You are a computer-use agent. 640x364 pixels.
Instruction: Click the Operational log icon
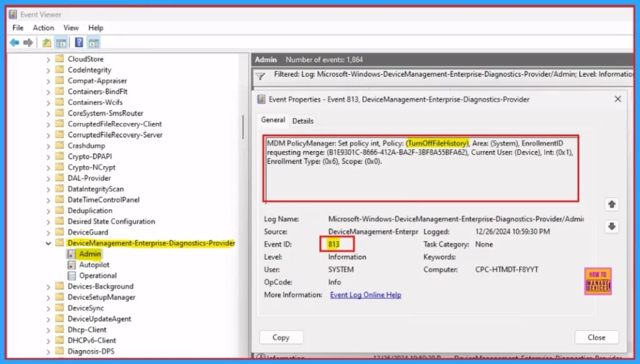71,276
